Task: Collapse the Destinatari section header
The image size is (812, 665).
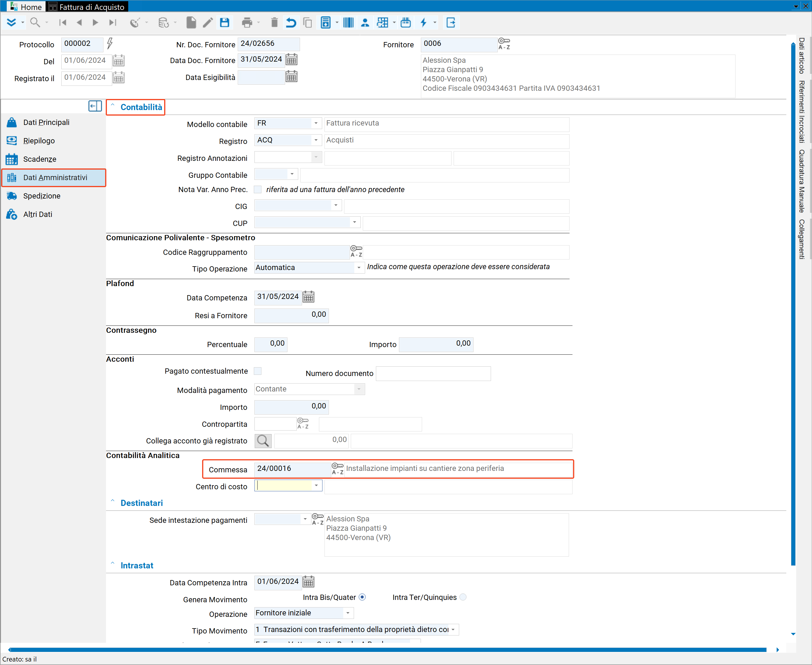Action: 141,503
